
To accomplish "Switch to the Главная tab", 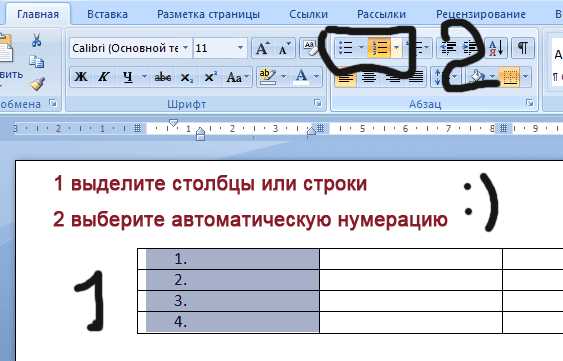I will click(38, 14).
